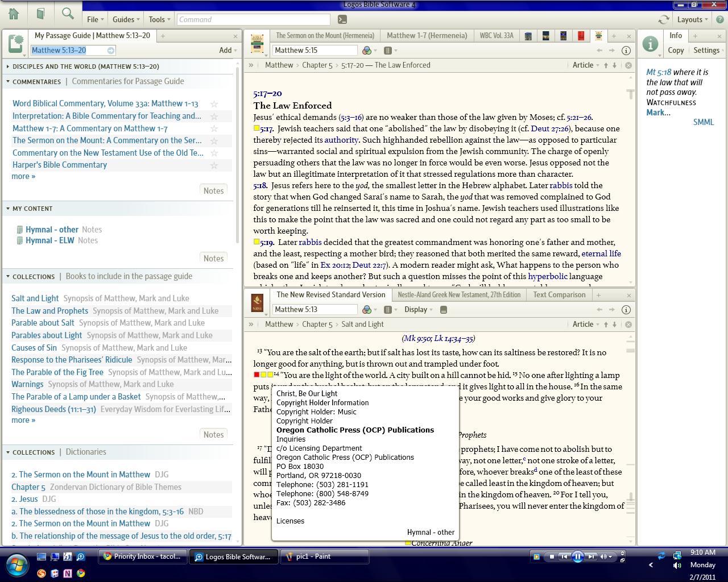Click the yellow note marker at 5:17

point(257,129)
